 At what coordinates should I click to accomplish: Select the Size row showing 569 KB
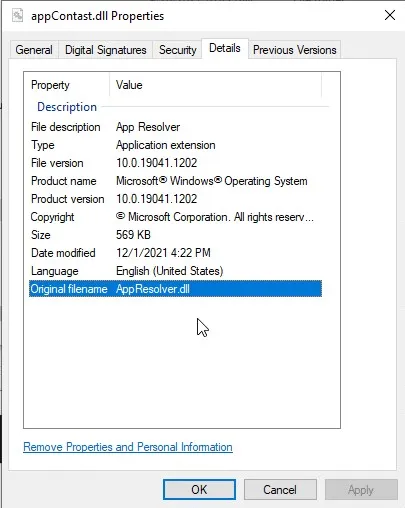click(175, 235)
